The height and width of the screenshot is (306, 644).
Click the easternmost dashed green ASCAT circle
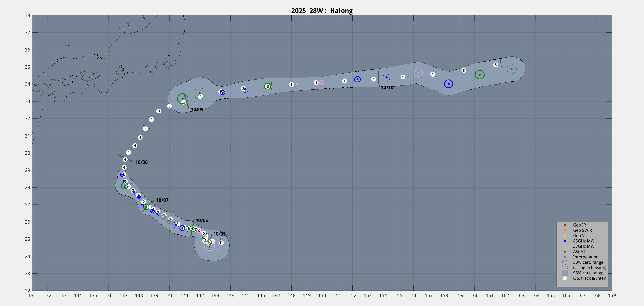[511, 69]
